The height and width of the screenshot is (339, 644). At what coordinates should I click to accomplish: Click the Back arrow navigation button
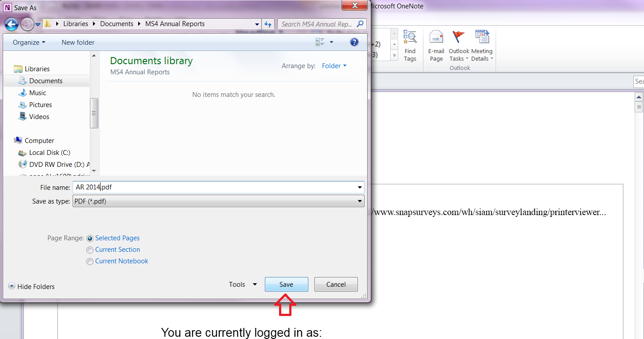(x=12, y=24)
